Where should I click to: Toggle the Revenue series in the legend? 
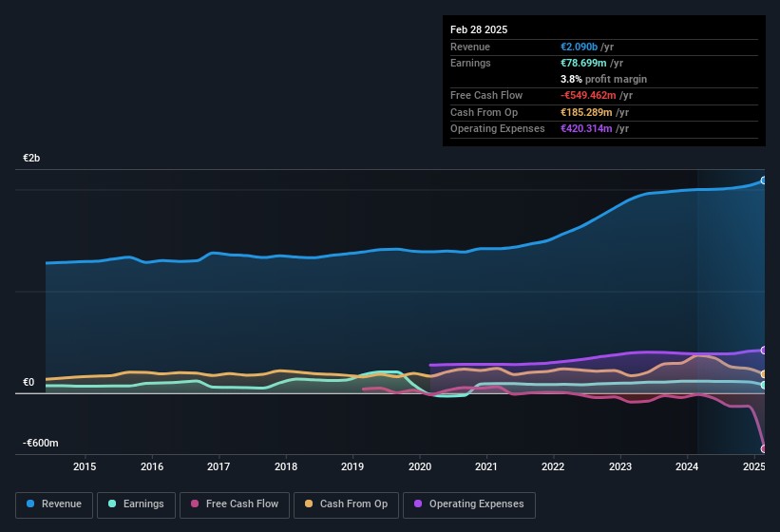[x=54, y=504]
